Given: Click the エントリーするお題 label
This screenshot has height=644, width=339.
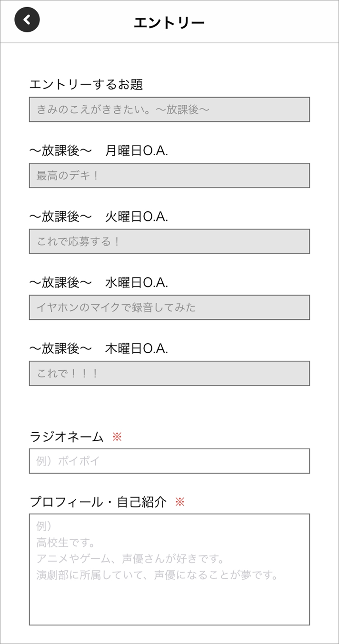Looking at the screenshot, I should pos(86,85).
